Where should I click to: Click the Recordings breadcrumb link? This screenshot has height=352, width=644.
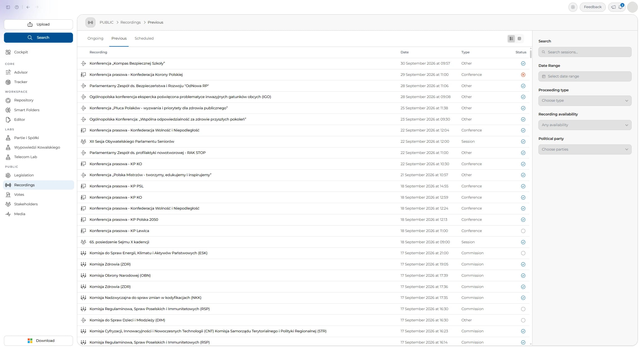131,22
